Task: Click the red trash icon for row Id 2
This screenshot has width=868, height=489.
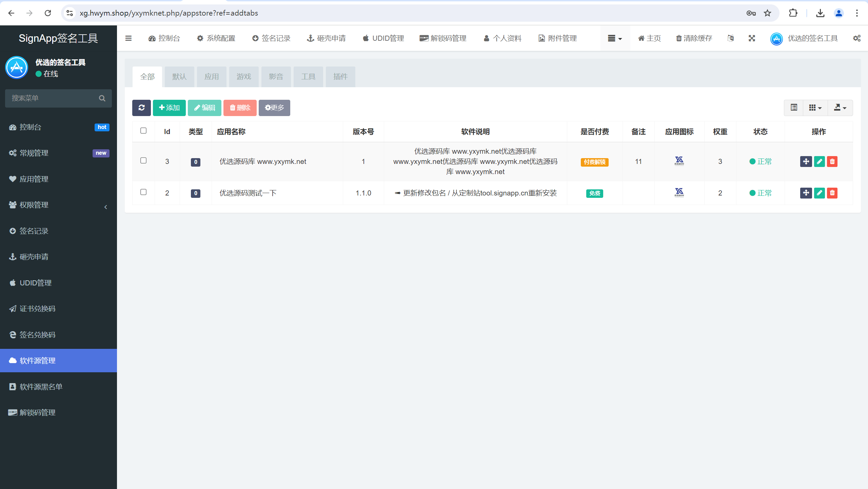Action: point(832,193)
